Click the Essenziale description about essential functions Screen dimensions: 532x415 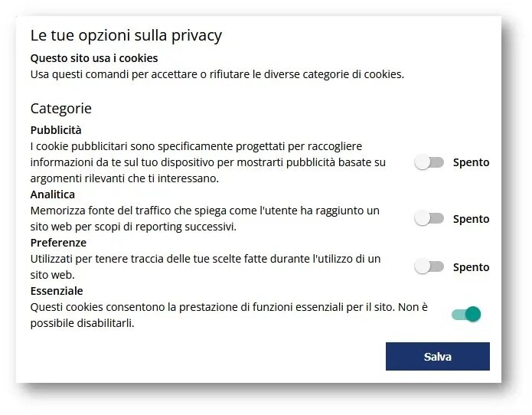[x=228, y=315]
